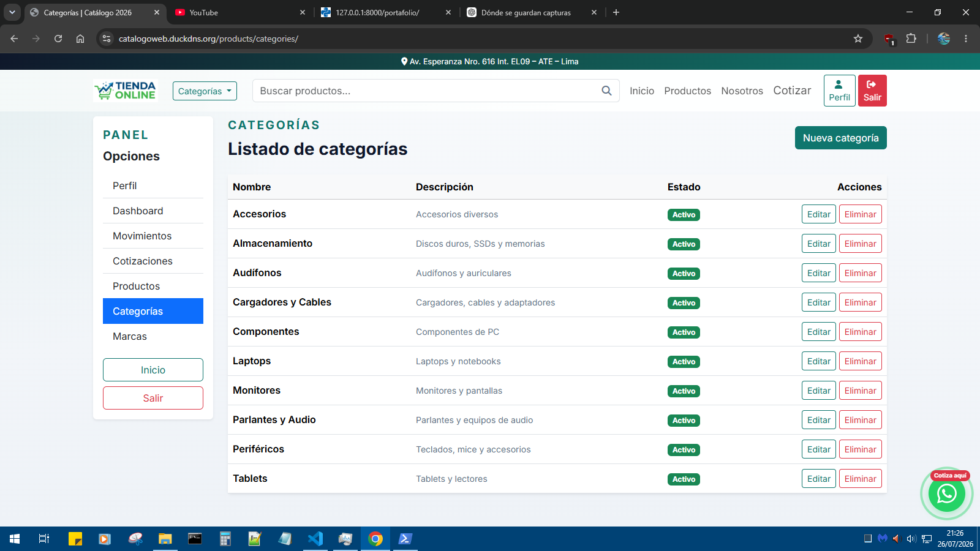Click the red extension icon in toolbar

[x=889, y=39]
